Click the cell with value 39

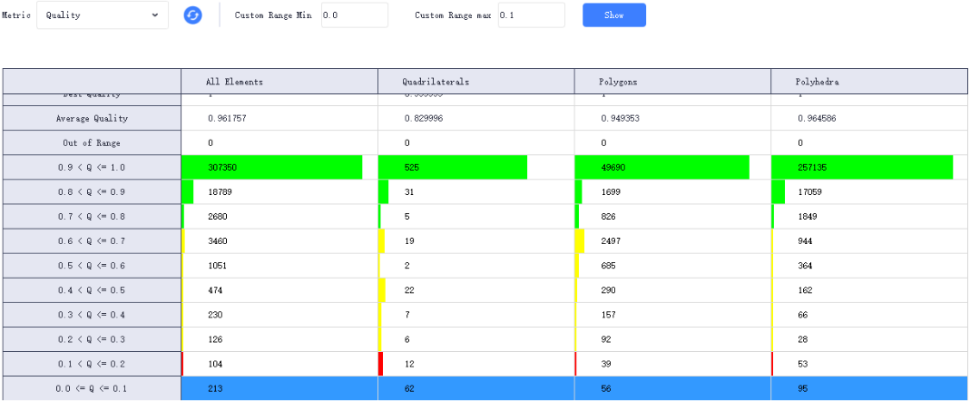pyautogui.click(x=672, y=364)
